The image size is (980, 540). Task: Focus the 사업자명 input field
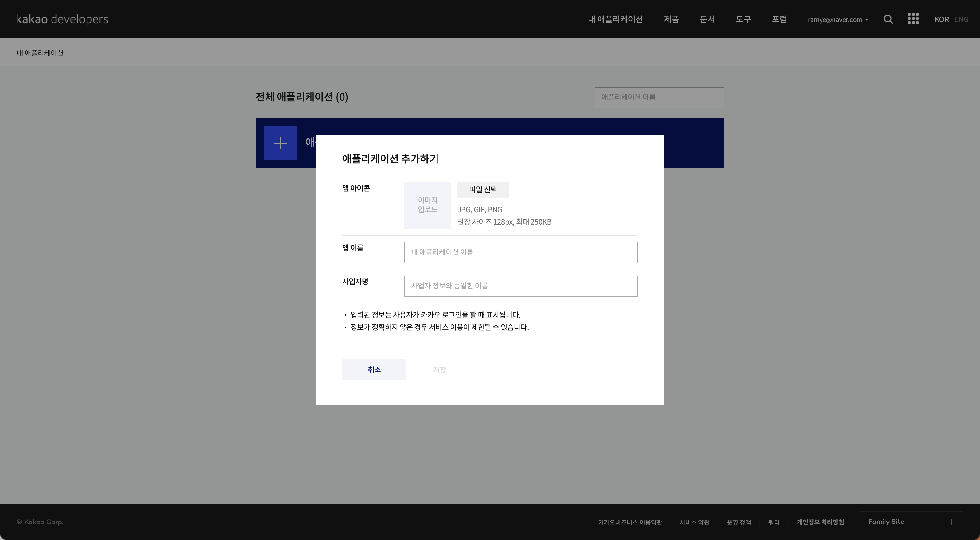click(x=520, y=286)
